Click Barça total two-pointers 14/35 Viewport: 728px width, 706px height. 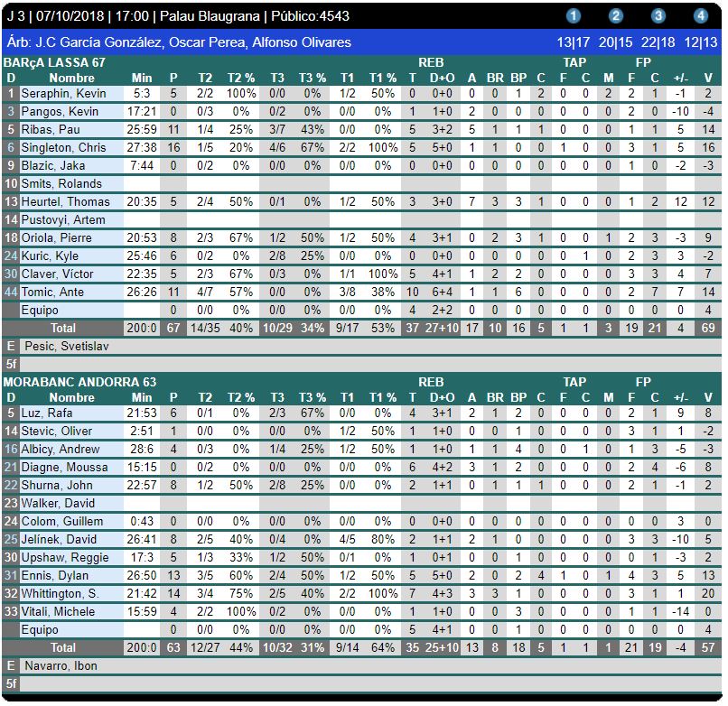(x=205, y=328)
